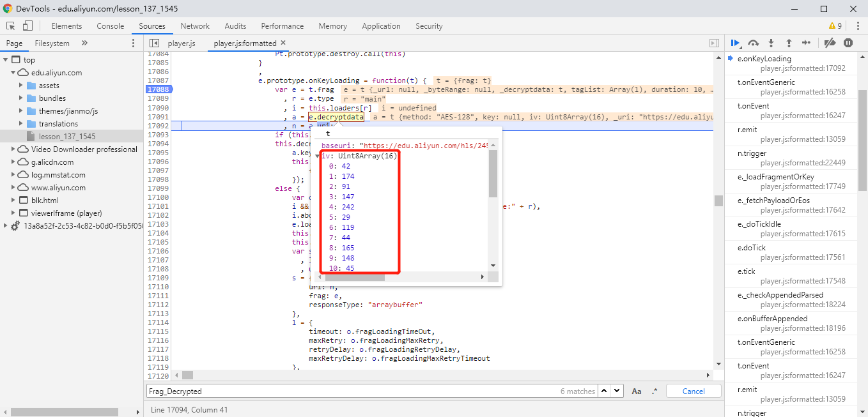The height and width of the screenshot is (417, 868).
Task: Cancel the Frag_Decrypted search
Action: [694, 391]
